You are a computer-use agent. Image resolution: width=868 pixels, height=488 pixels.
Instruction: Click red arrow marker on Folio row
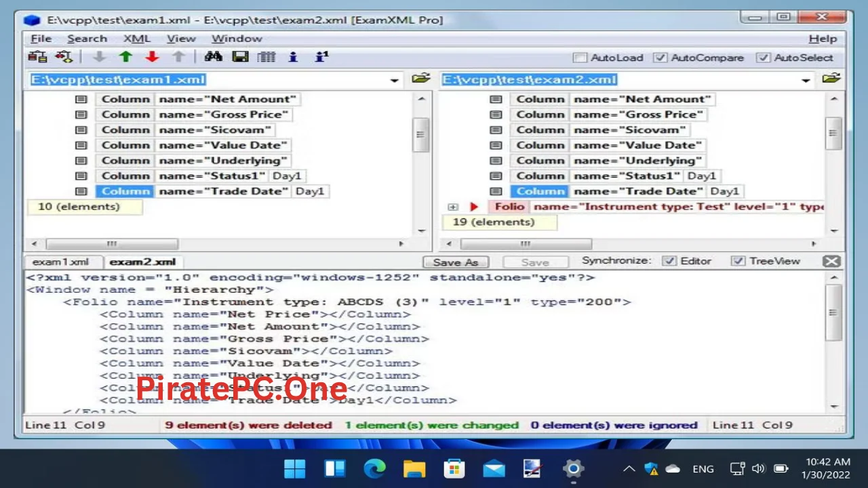(x=474, y=207)
